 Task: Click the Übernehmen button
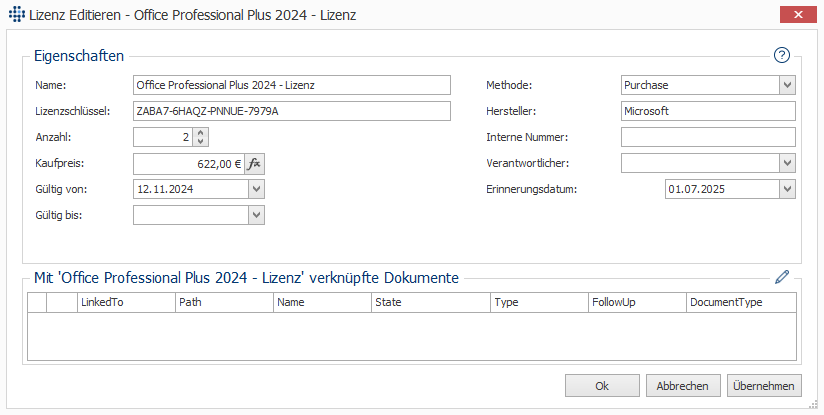pos(764,386)
